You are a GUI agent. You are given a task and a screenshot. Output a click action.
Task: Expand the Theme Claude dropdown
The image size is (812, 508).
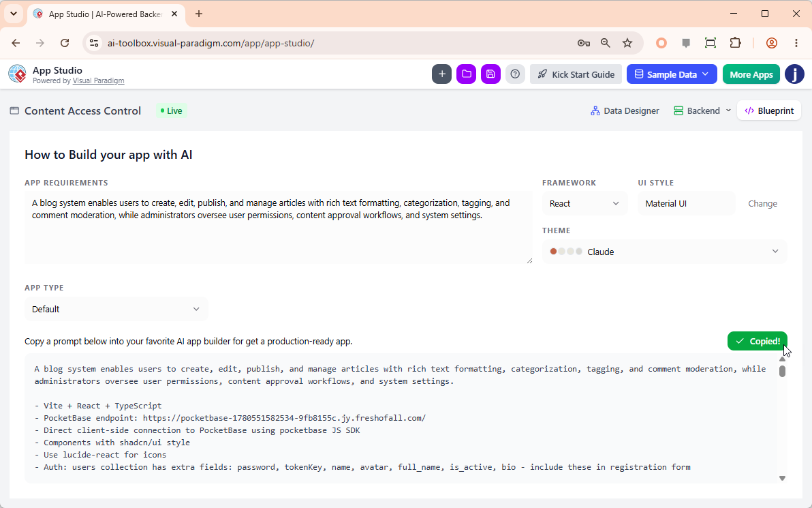point(664,252)
